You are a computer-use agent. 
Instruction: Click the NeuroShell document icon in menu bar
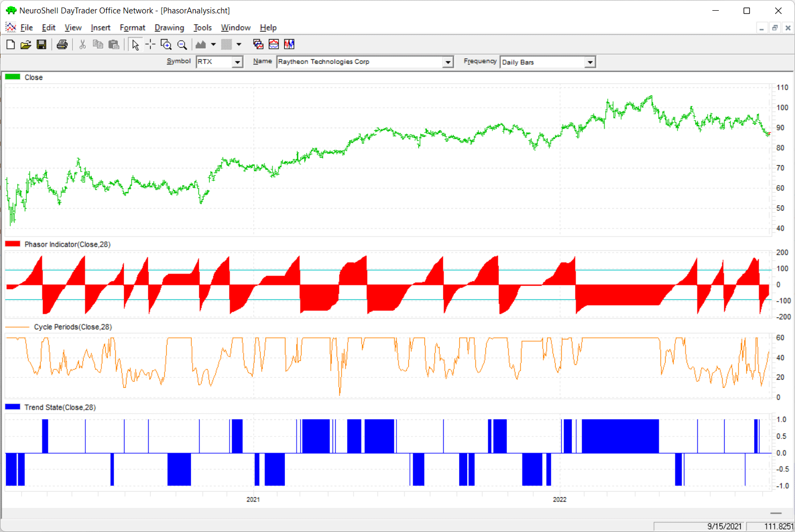[x=10, y=27]
